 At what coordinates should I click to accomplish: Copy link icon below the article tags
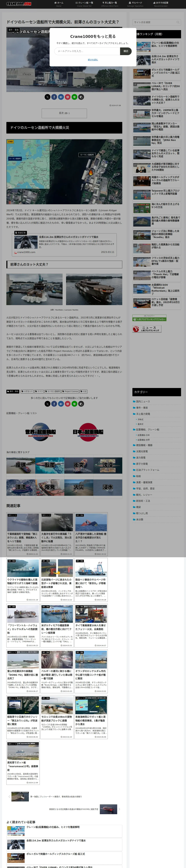(81, 404)
